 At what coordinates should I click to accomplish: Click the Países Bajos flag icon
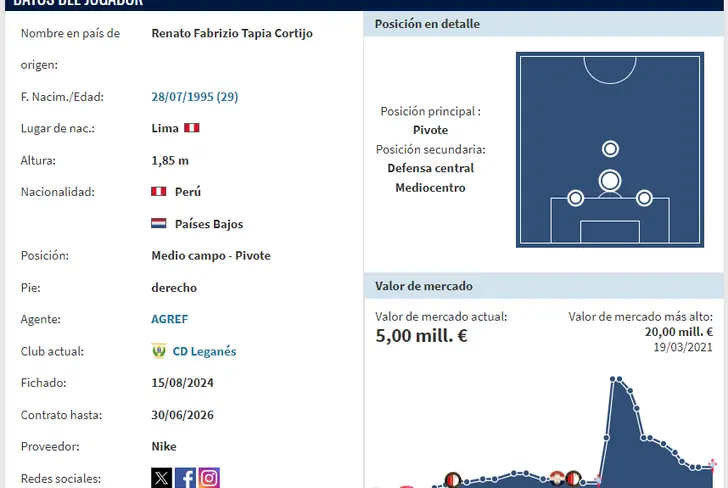click(158, 224)
